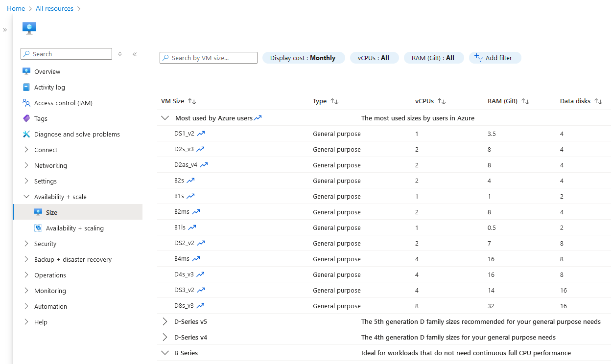Screen dimensions: 611x364
Task: Click trending icon next to B4ms
Action: [x=196, y=258]
